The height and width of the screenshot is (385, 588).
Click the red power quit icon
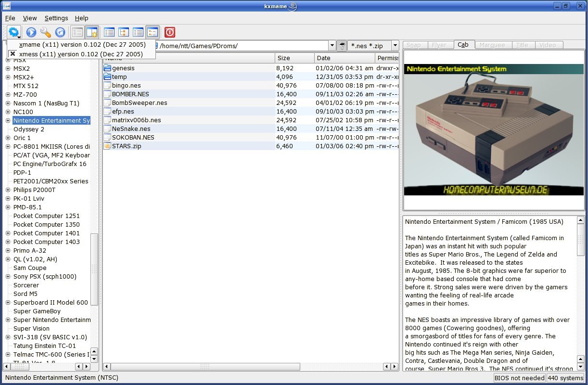coord(170,32)
